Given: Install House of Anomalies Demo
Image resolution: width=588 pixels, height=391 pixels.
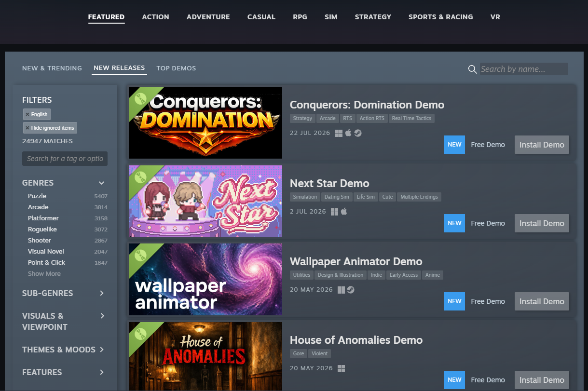Looking at the screenshot, I should pos(542,380).
